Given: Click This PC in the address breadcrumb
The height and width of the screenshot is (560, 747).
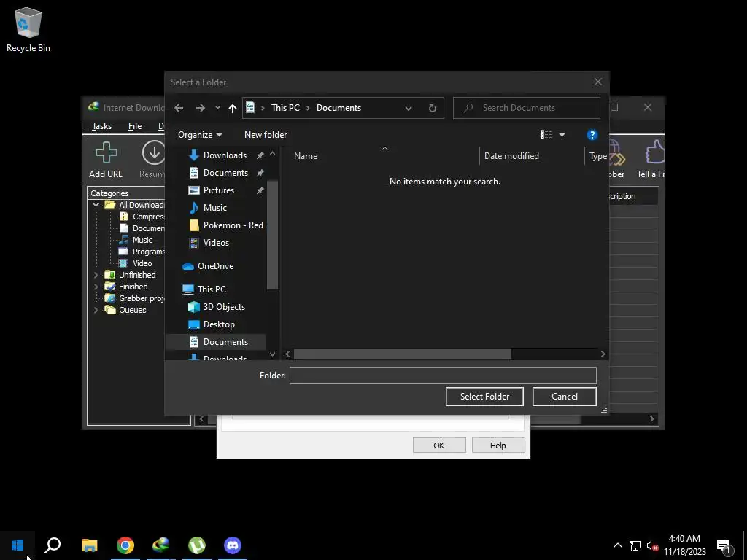Looking at the screenshot, I should (285, 108).
